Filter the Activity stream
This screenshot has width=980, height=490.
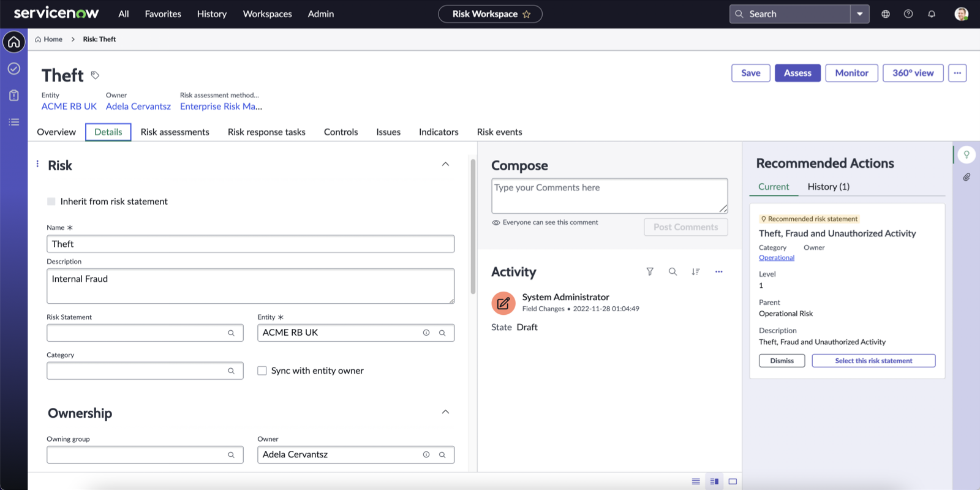(650, 272)
